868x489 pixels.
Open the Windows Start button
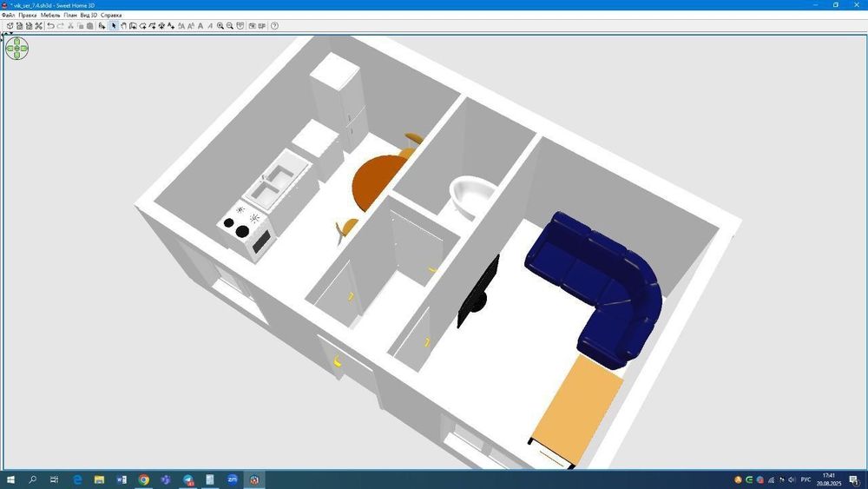coord(10,479)
